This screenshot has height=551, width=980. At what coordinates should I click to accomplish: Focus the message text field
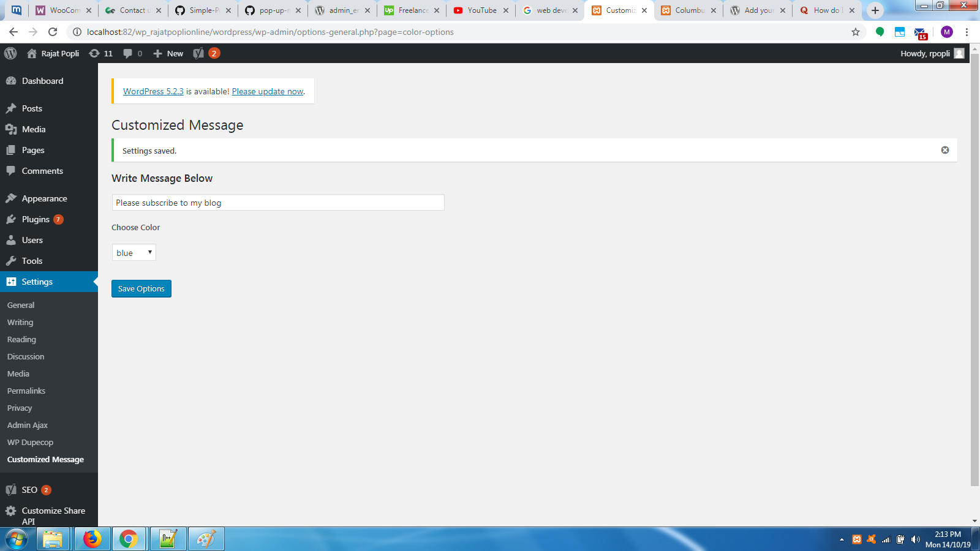[278, 203]
